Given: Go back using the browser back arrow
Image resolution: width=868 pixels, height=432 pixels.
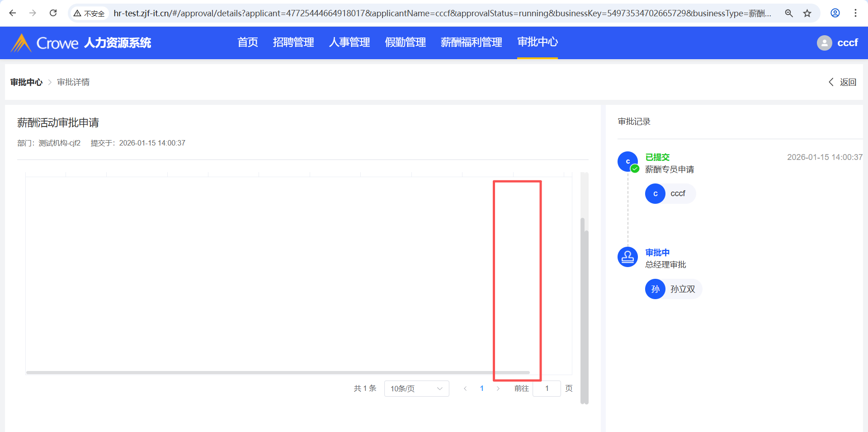Looking at the screenshot, I should point(13,13).
